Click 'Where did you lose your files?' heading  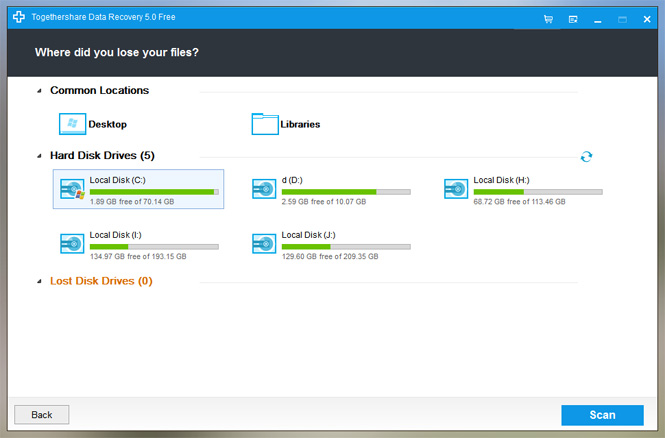pyautogui.click(x=117, y=52)
